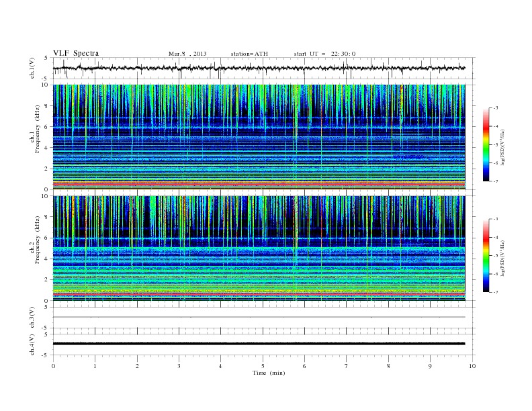Click inside the ch.1 spectrogram panel
This screenshot has height=411, width=532.
coord(259,137)
